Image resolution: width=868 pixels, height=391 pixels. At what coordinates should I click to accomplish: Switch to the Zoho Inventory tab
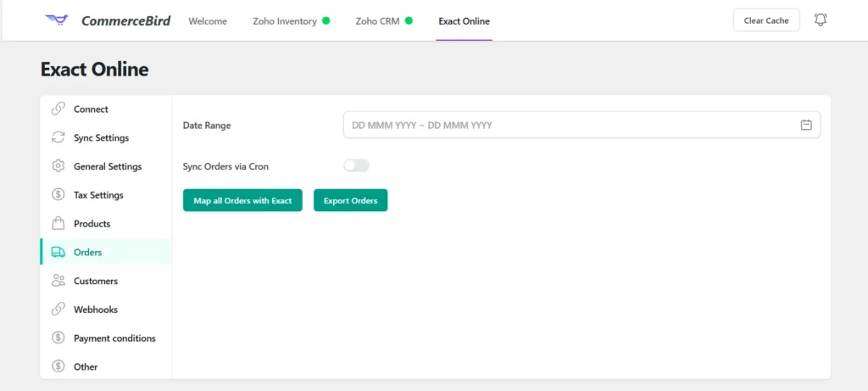click(x=285, y=21)
